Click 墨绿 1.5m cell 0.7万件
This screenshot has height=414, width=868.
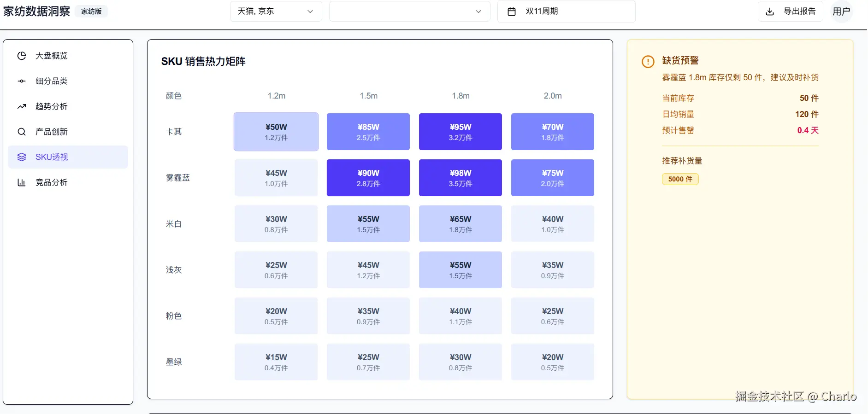(368, 362)
